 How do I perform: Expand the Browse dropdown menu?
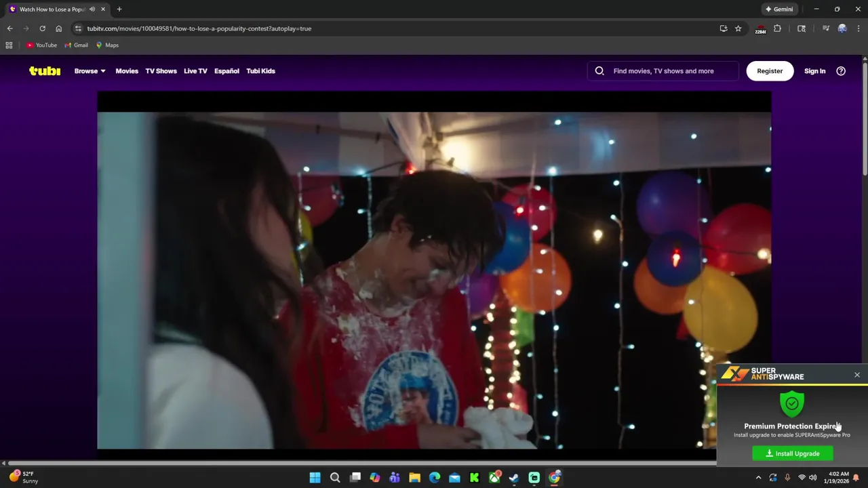(90, 70)
